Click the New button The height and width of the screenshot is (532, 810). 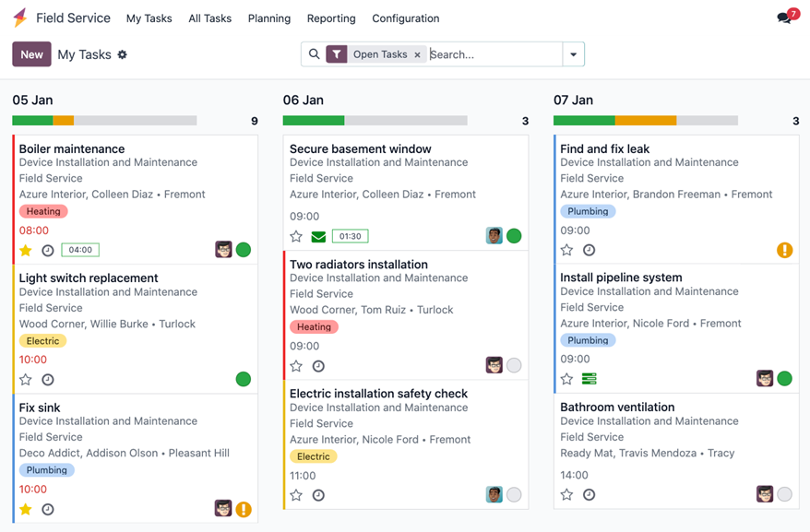[31, 54]
